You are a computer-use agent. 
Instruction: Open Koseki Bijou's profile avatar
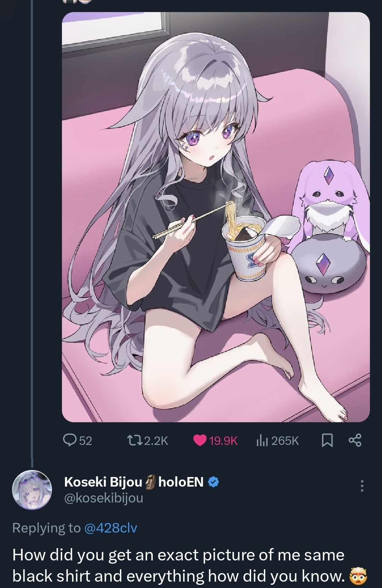(x=32, y=490)
